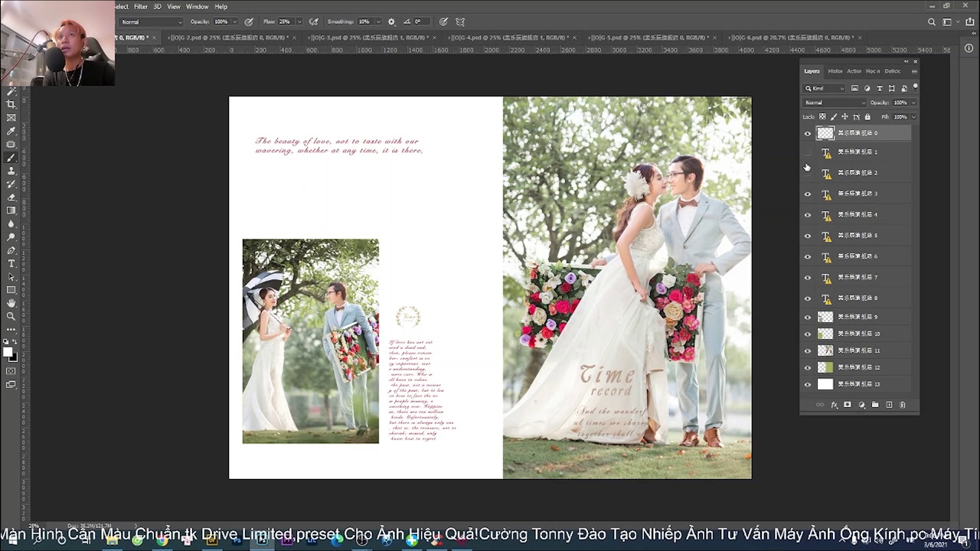Show hidden layer 1 visibility box
980x551 pixels.
[x=807, y=152]
